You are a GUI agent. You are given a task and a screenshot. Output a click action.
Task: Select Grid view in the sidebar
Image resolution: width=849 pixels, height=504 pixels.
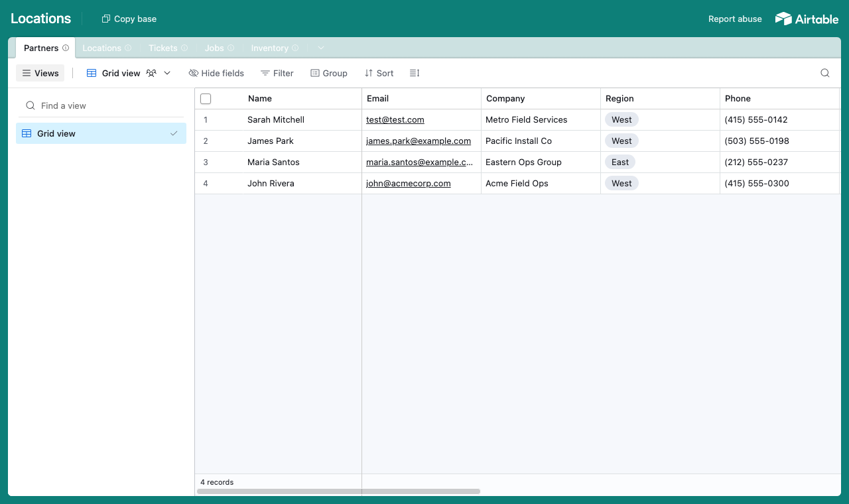pyautogui.click(x=101, y=133)
